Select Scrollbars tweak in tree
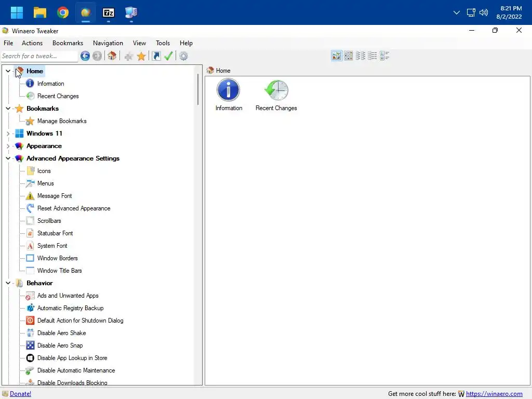Viewport: 532px width, 399px height. [49, 221]
